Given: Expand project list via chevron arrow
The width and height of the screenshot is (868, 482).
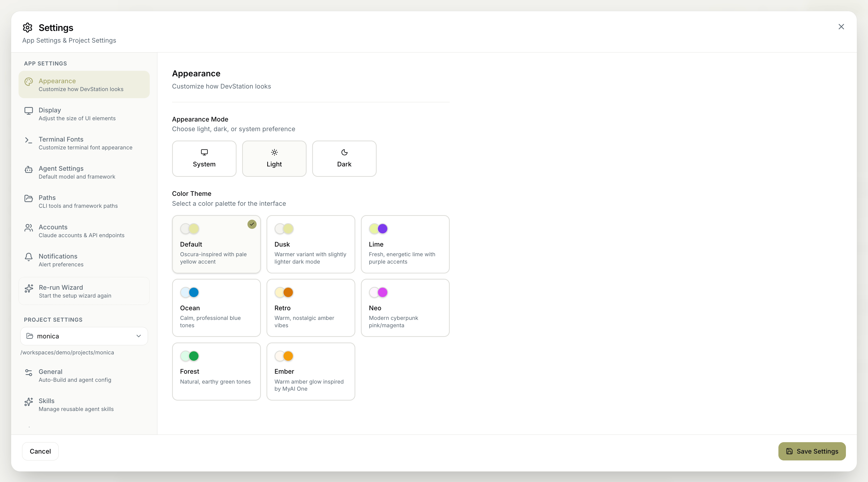Looking at the screenshot, I should point(139,336).
